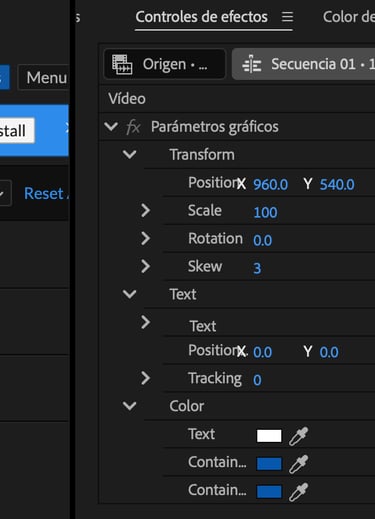Switch to Controles de efectos tab
The image size is (375, 519).
click(201, 17)
